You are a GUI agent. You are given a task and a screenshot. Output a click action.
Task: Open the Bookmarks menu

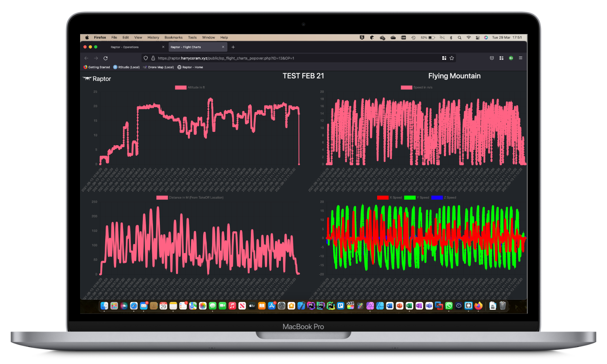(x=173, y=38)
